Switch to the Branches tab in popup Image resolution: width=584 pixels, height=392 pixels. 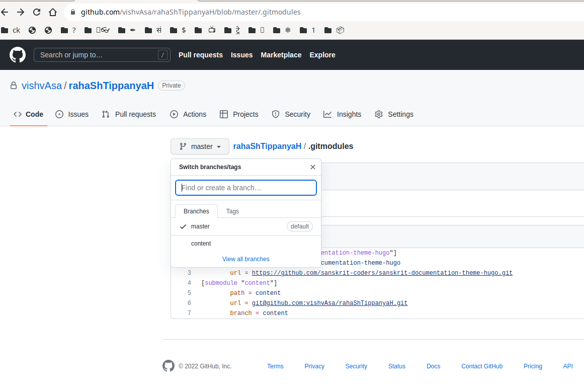click(x=196, y=211)
